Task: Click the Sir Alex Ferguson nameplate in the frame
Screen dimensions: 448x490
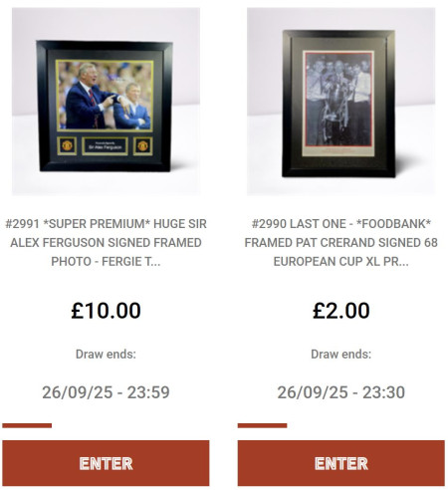Action: point(105,146)
